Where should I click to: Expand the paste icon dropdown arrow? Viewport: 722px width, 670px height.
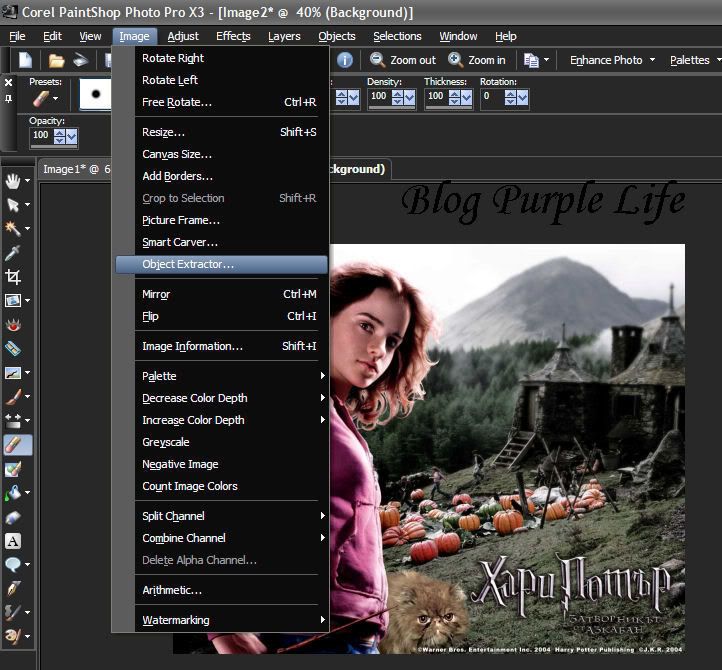(x=546, y=60)
